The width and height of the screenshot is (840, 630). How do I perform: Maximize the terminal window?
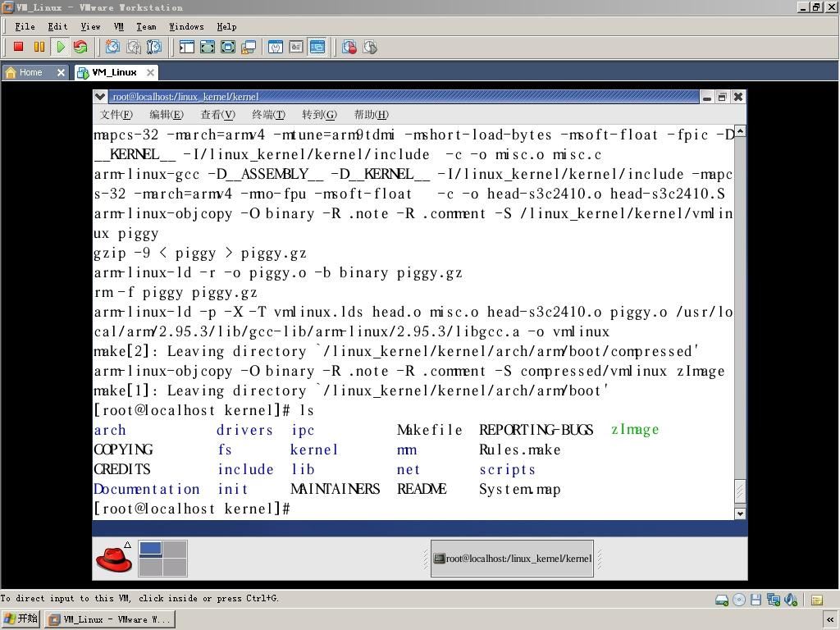pos(722,97)
